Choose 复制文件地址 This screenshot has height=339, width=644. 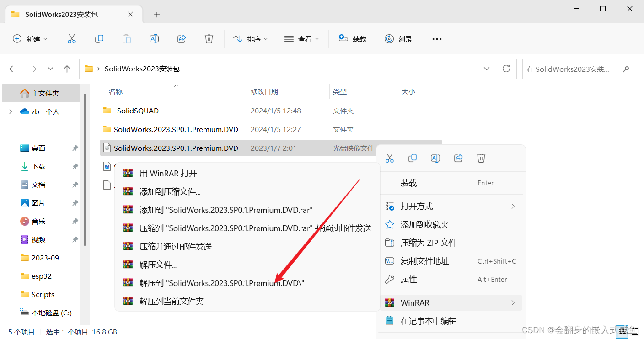click(451, 261)
